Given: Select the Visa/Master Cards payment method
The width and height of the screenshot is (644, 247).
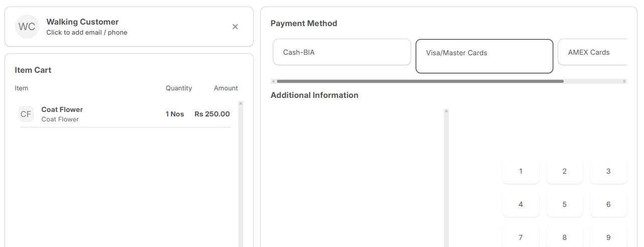Looking at the screenshot, I should tap(485, 56).
